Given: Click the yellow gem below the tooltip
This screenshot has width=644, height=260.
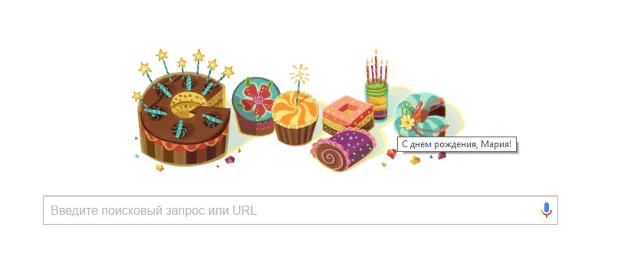Looking at the screenshot, I should tap(415, 160).
